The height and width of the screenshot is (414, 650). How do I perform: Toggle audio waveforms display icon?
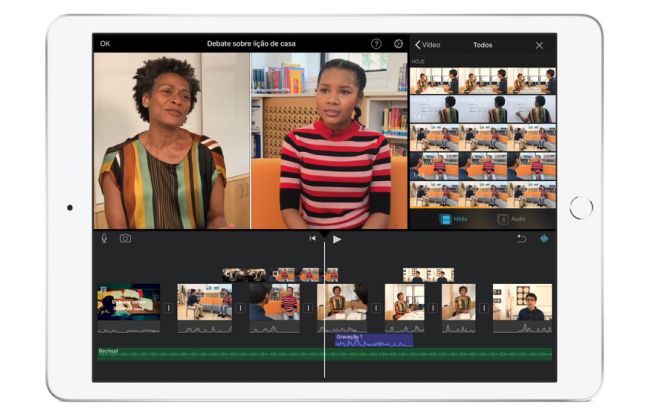(x=544, y=238)
